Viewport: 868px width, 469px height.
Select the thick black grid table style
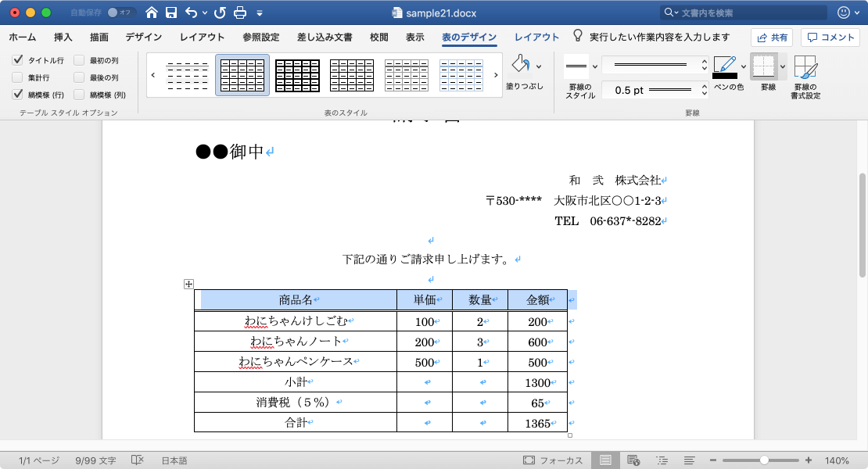pyautogui.click(x=297, y=75)
